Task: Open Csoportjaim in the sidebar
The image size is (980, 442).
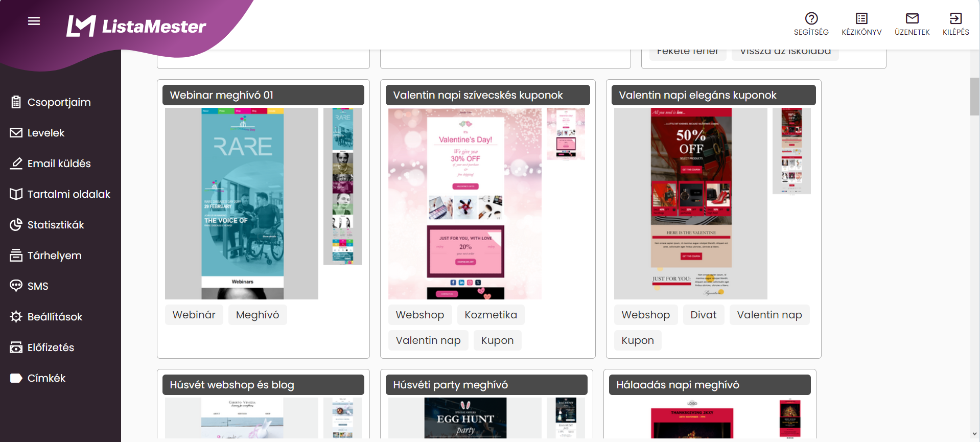Action: click(x=60, y=102)
